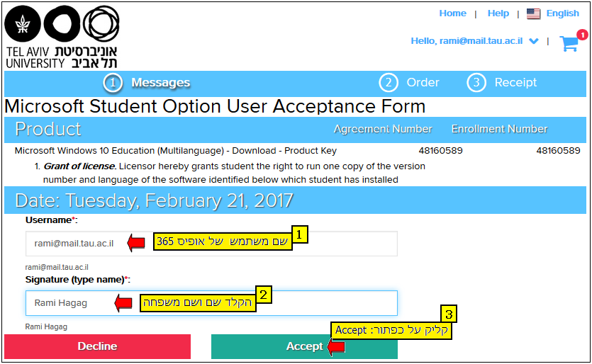Click the Username label
The image size is (592, 364).
51,220
